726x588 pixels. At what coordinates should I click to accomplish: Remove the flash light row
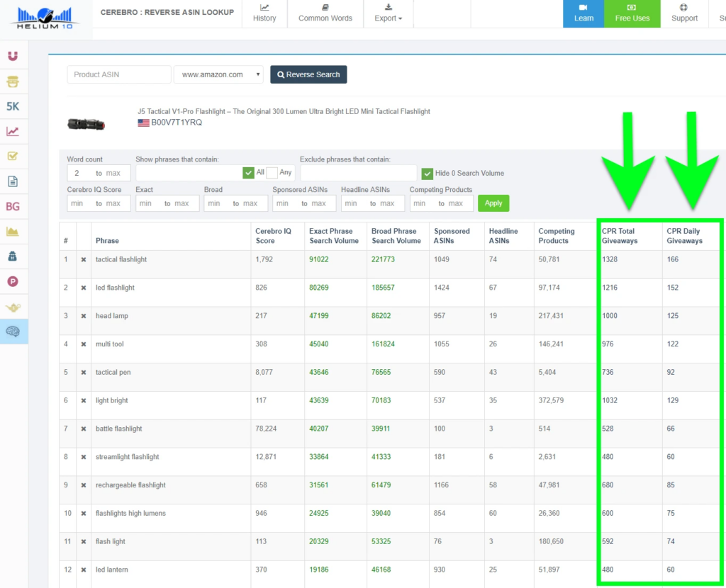(x=84, y=542)
